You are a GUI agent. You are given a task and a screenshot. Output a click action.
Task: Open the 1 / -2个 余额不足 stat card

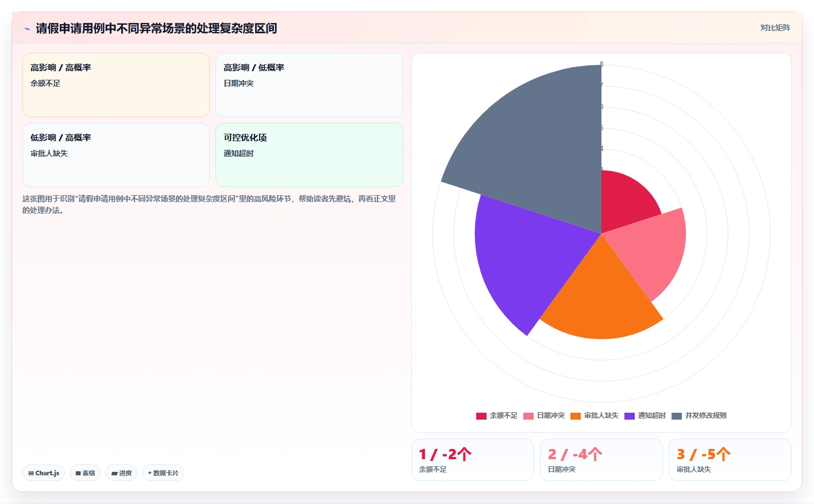click(x=473, y=460)
